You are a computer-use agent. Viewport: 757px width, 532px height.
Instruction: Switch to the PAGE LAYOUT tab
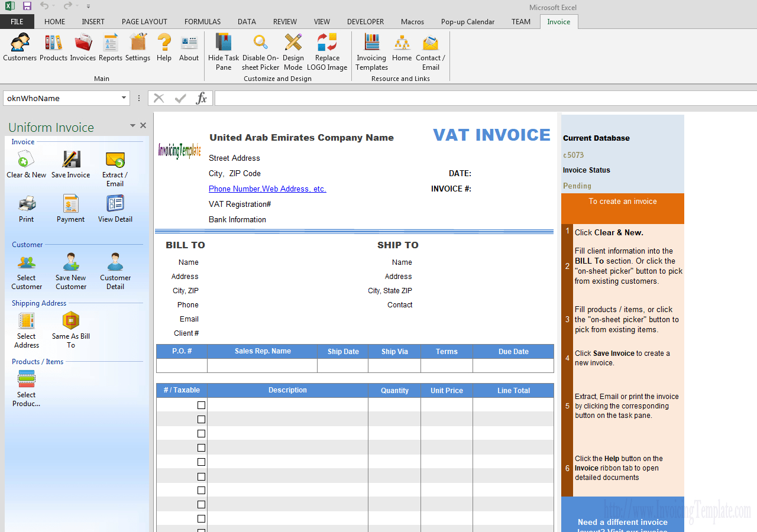click(144, 22)
